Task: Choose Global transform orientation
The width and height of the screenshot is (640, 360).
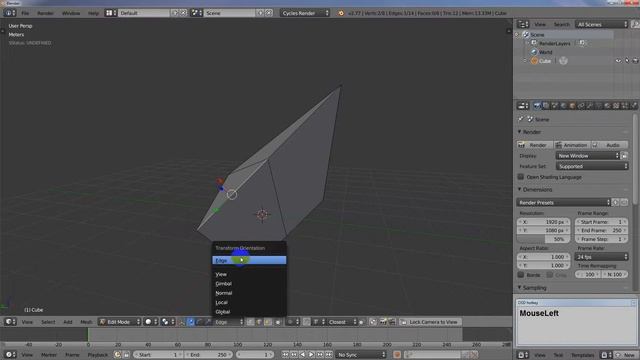Action: point(249,312)
